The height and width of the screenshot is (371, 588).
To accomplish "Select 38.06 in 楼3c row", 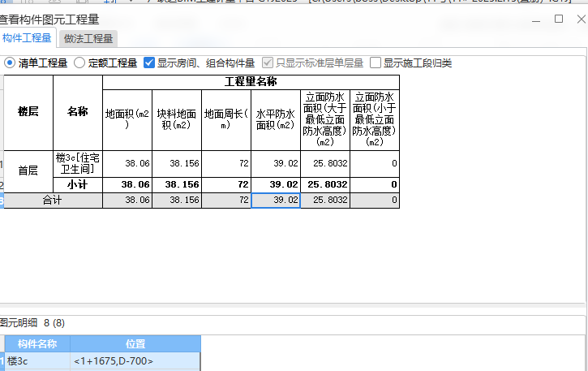I will [x=127, y=164].
